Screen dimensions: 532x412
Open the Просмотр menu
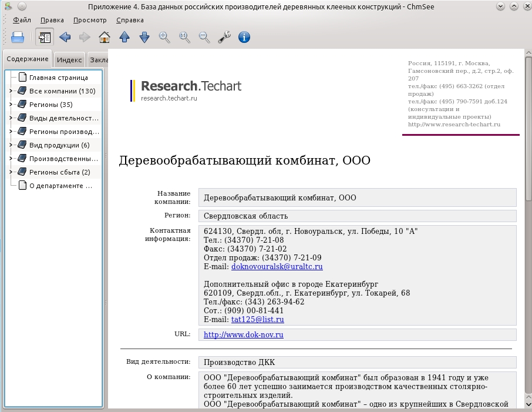tap(90, 20)
